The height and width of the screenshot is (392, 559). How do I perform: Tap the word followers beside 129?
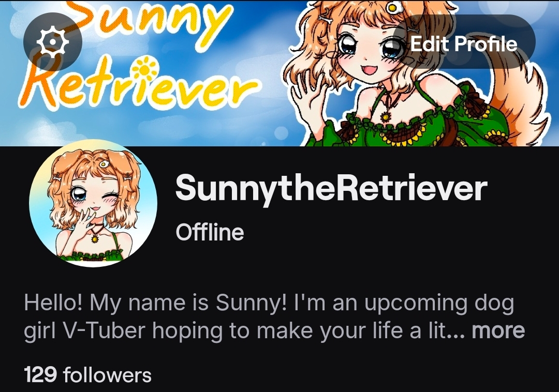[x=107, y=375]
